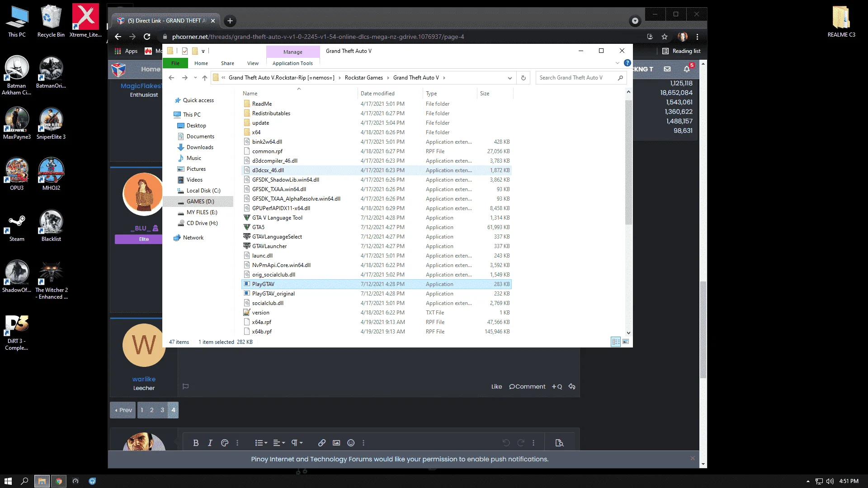The height and width of the screenshot is (488, 868).
Task: Open Home ribbon tab
Action: pyautogui.click(x=201, y=63)
